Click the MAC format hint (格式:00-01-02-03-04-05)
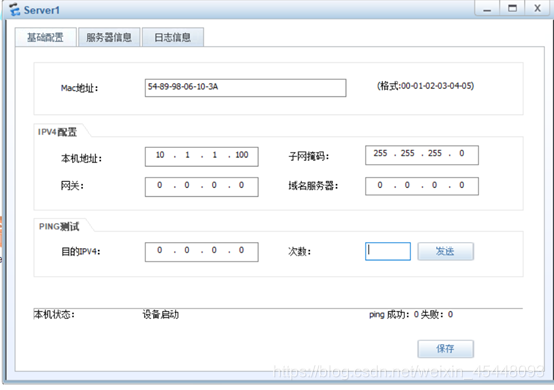 point(425,86)
